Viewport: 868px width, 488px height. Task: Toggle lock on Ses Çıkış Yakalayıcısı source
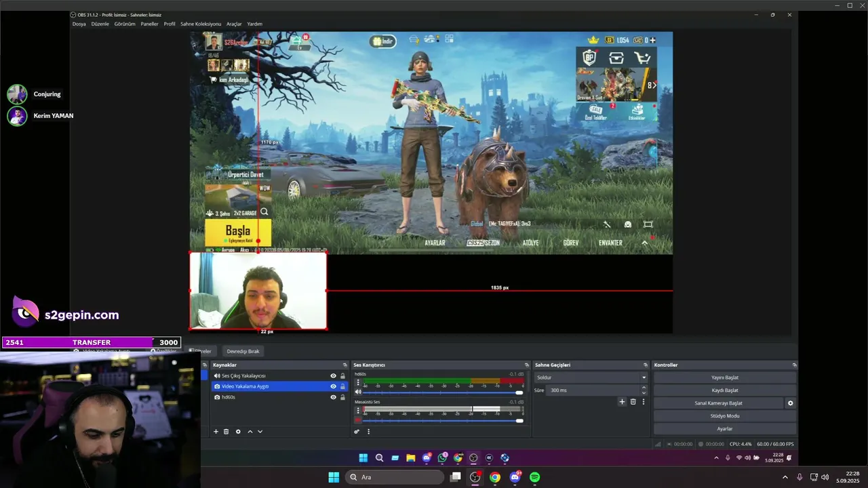(342, 375)
